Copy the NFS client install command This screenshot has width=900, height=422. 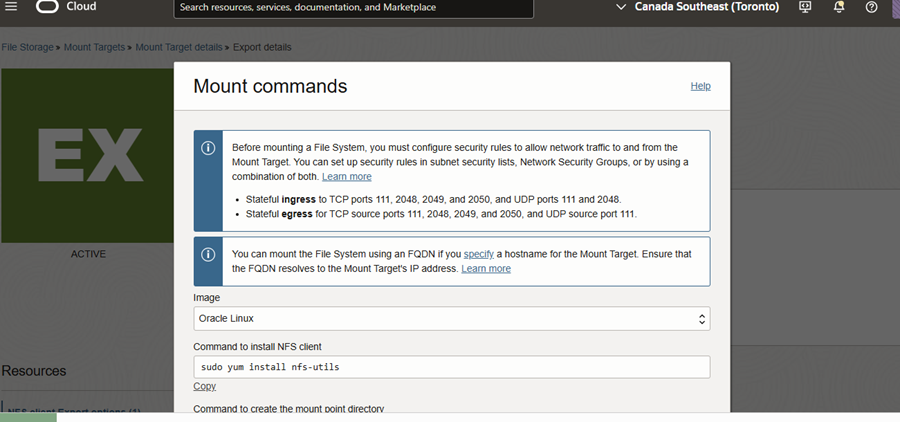coord(204,386)
